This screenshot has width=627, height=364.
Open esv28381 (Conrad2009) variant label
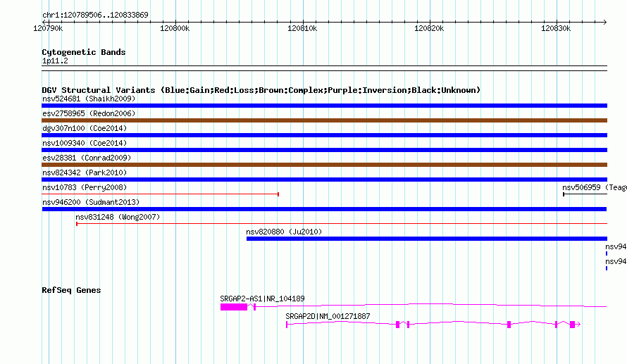(x=87, y=158)
